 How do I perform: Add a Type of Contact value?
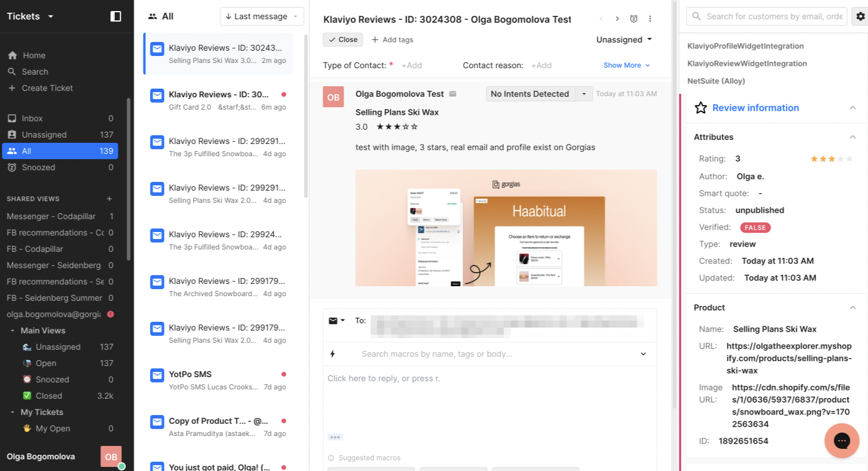[x=412, y=65]
